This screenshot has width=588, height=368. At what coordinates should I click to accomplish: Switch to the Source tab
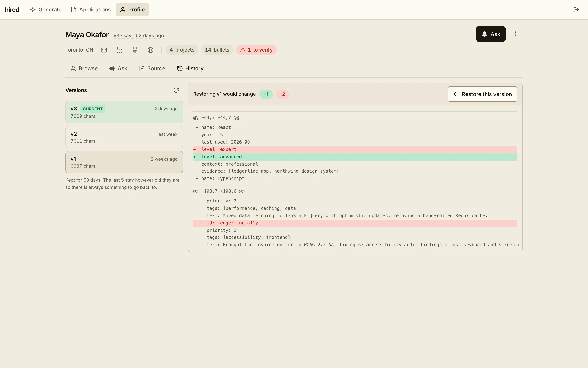point(152,69)
